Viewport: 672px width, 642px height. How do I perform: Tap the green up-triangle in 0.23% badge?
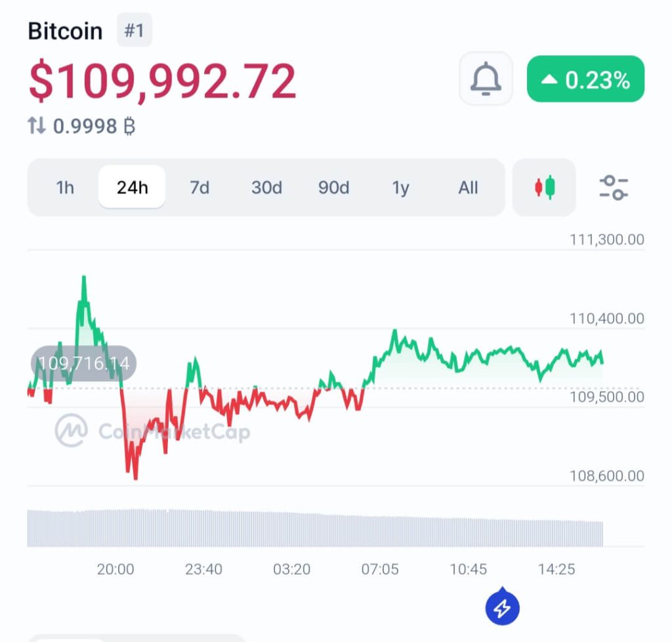coord(549,79)
